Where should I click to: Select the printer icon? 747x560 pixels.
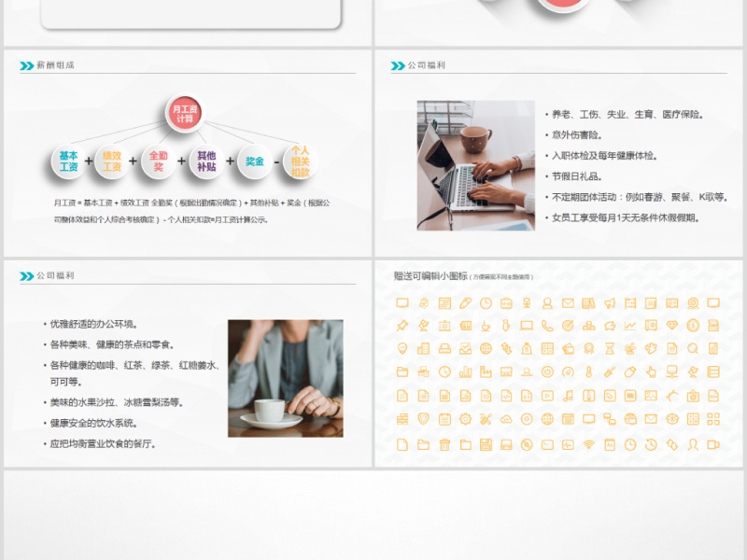444,347
